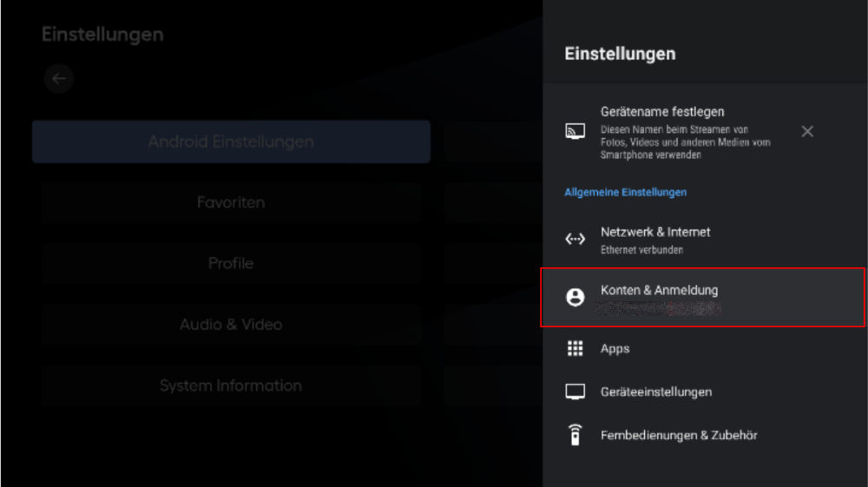Viewport: 868px width, 487px height.
Task: Click the cast screen icon
Action: coord(575,132)
